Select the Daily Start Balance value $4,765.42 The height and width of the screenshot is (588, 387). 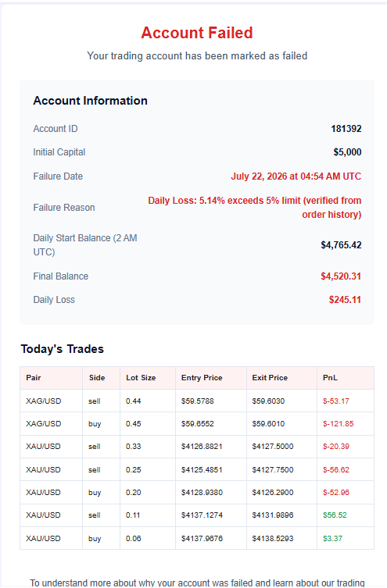pos(341,245)
